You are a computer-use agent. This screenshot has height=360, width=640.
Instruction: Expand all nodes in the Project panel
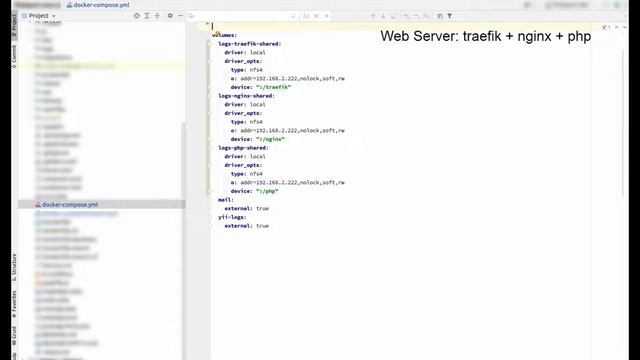tap(147, 16)
